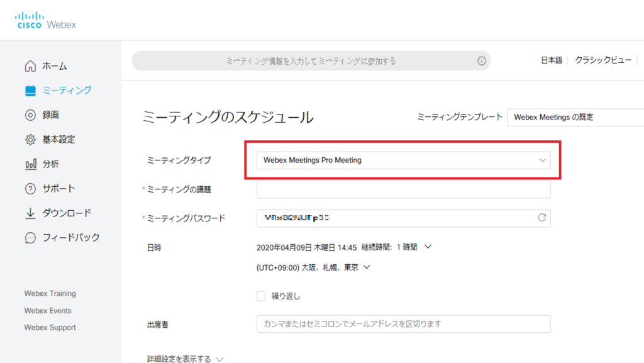Click the Cisco Webex logo
Image resolution: width=644 pixels, height=363 pixels.
(45, 21)
